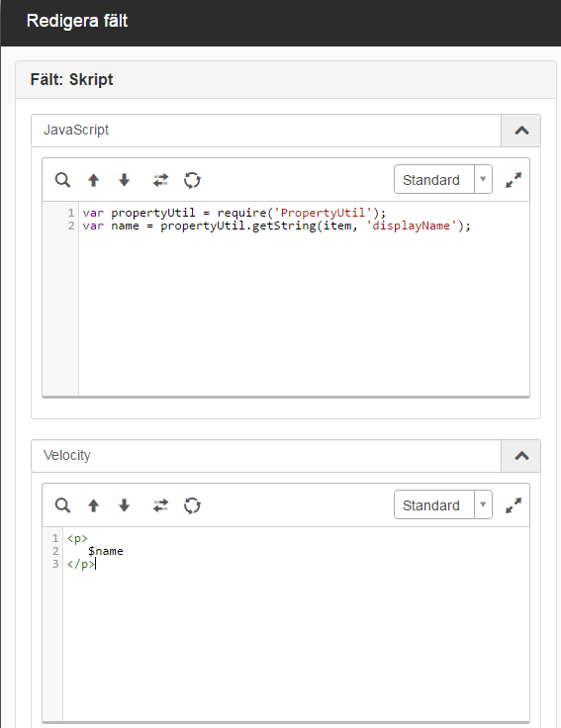
Task: Place cursor in the JavaScript code area
Action: (304, 299)
